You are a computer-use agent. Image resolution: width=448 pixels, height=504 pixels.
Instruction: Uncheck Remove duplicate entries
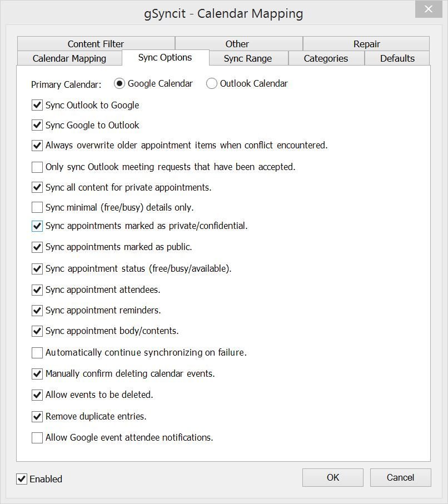(37, 417)
